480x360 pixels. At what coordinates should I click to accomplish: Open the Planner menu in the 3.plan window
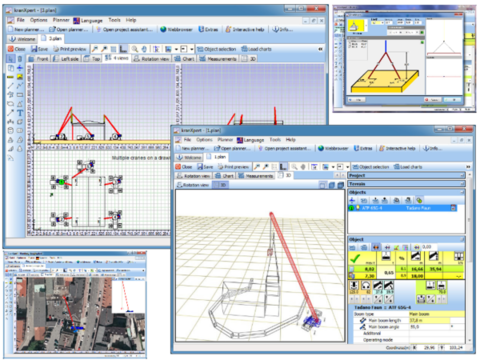pyautogui.click(x=61, y=20)
